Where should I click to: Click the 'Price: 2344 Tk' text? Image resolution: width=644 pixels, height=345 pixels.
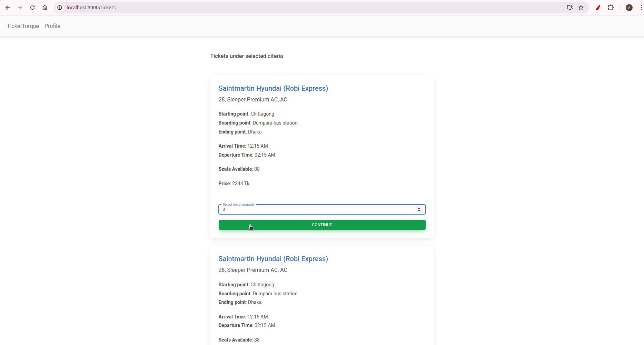tap(234, 184)
